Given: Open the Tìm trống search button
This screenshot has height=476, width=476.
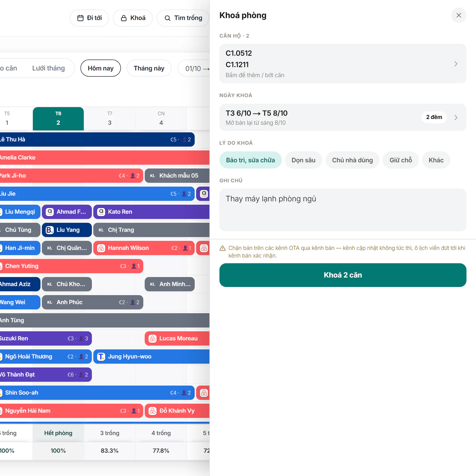Looking at the screenshot, I should pos(183,18).
